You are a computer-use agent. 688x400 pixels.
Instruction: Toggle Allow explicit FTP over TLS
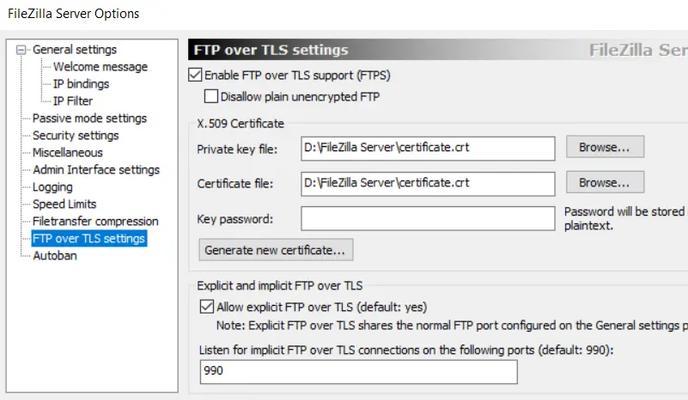207,307
